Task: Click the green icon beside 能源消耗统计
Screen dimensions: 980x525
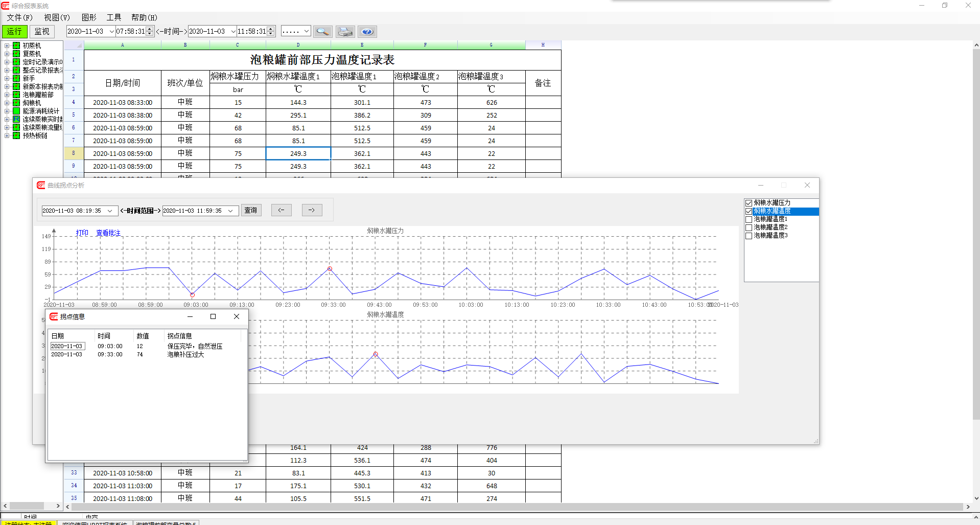Action: 16,111
